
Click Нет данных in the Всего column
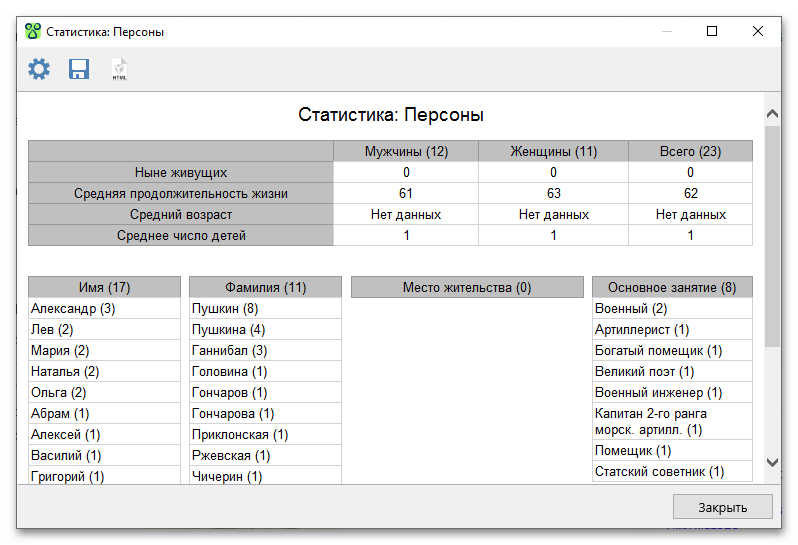[x=691, y=215]
